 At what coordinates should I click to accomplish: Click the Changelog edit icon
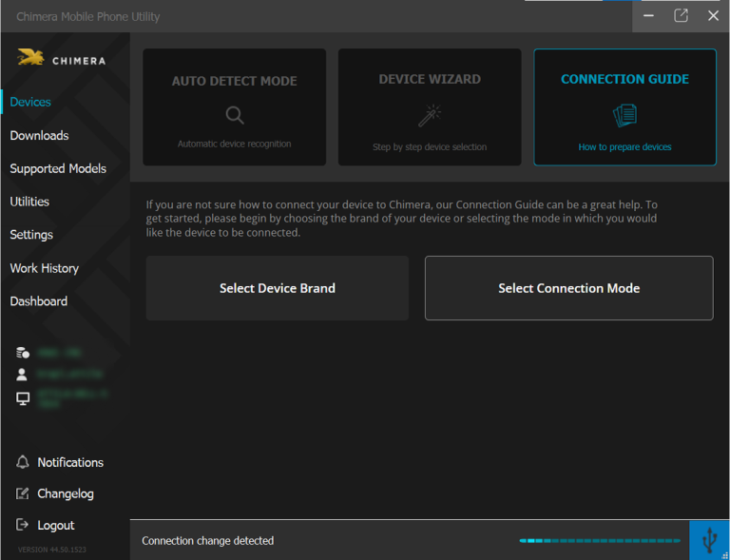point(23,493)
